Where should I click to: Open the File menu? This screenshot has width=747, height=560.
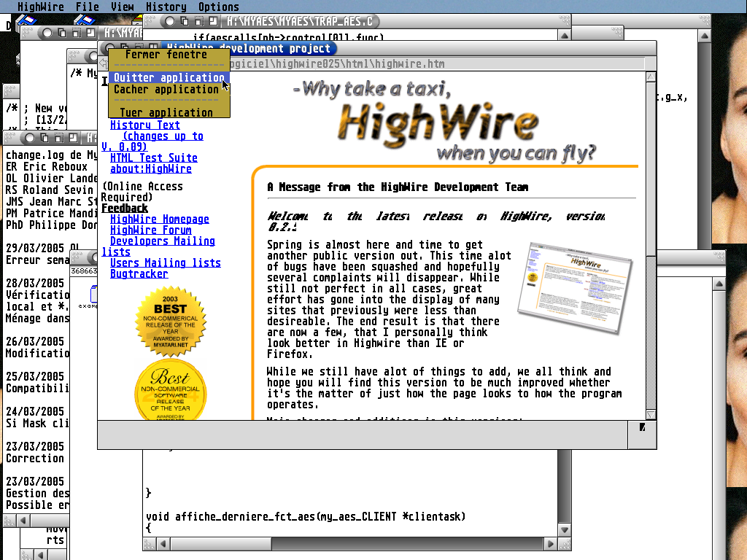pyautogui.click(x=88, y=7)
